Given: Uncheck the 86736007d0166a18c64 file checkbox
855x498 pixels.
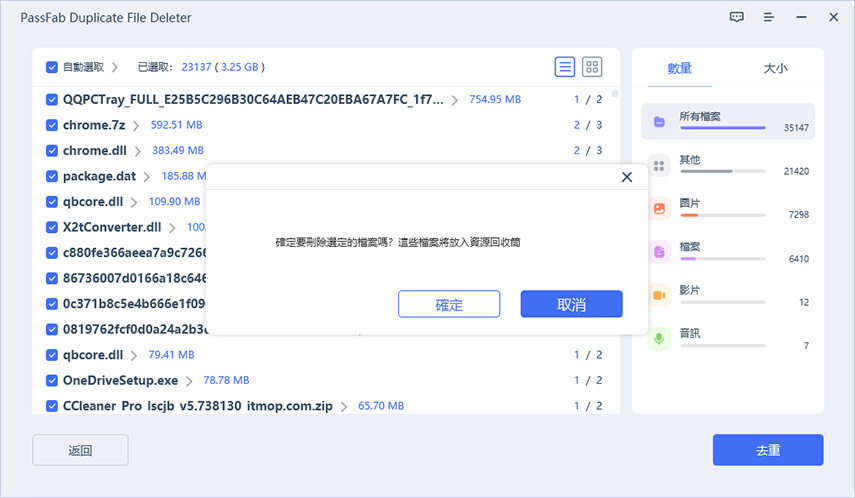Looking at the screenshot, I should coord(52,278).
